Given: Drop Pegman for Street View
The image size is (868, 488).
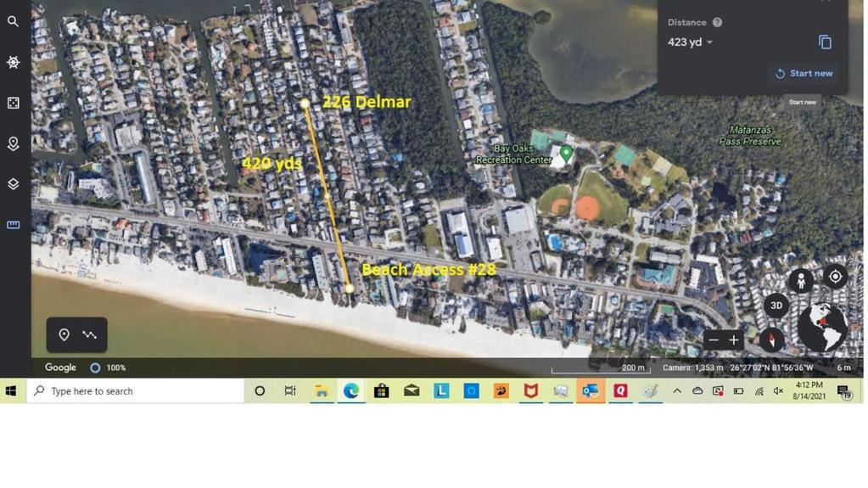Looking at the screenshot, I should pos(800,282).
